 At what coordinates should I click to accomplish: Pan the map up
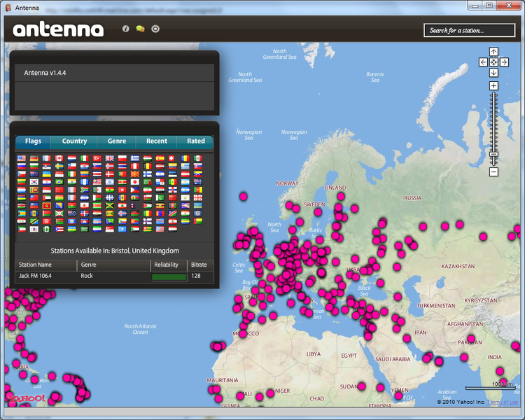493,52
